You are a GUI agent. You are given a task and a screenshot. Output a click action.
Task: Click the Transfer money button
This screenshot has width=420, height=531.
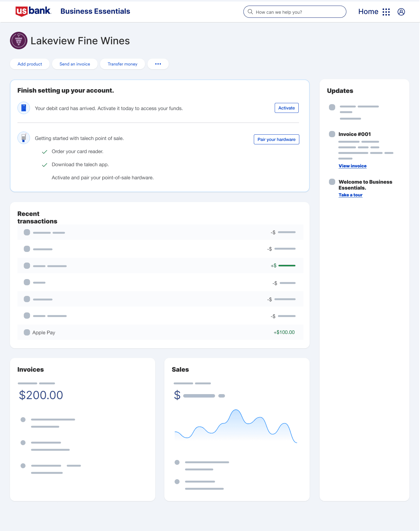[123, 64]
